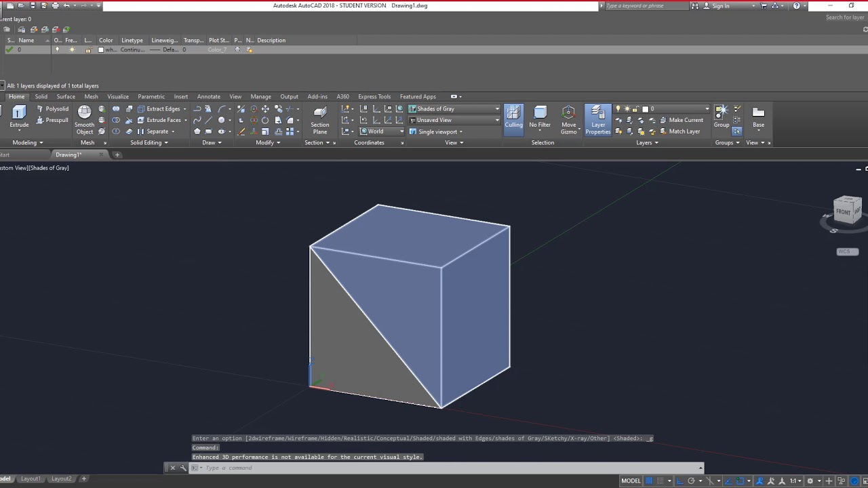Open the Visualize ribbon tab

(118, 96)
